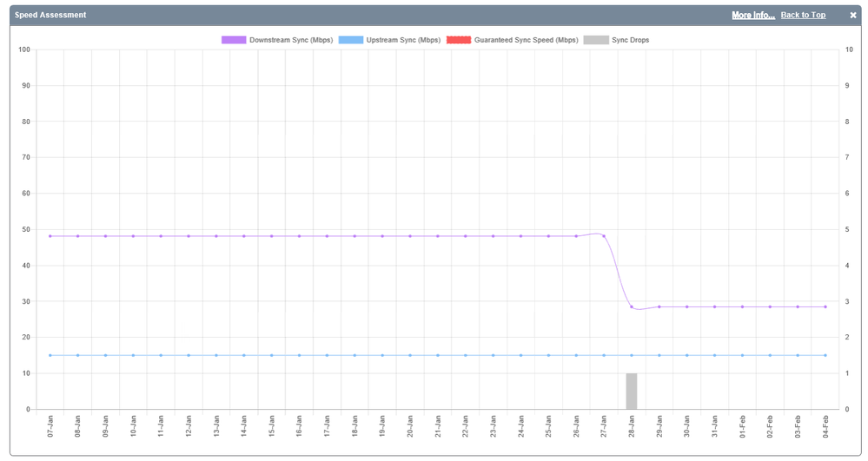
Task: Click the downstream data point on 28-Jan
Action: point(632,306)
